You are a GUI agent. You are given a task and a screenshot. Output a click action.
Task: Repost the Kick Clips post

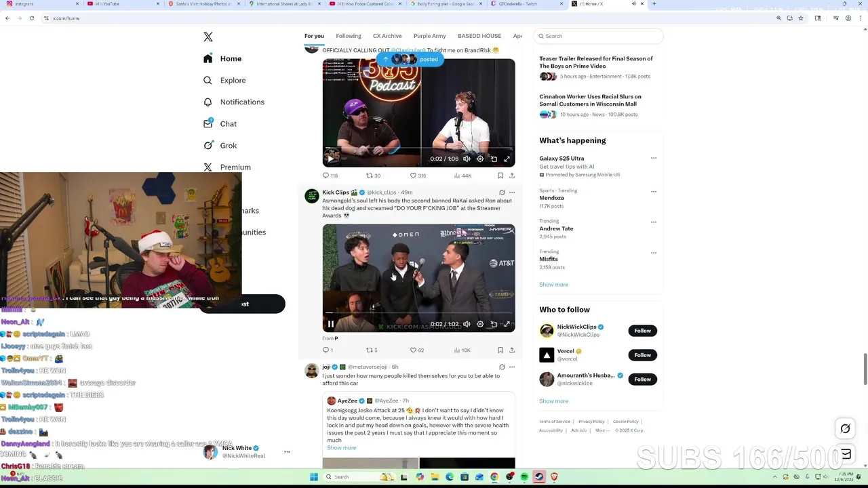372,350
